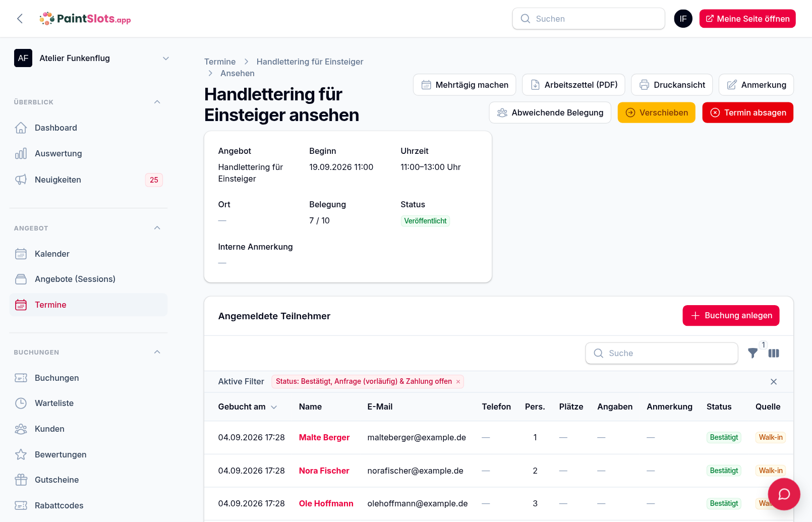Sort the table by Gebucht am

(248, 407)
